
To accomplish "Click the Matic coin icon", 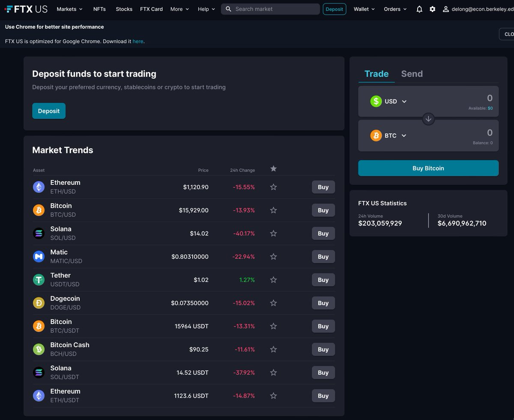I will (39, 256).
